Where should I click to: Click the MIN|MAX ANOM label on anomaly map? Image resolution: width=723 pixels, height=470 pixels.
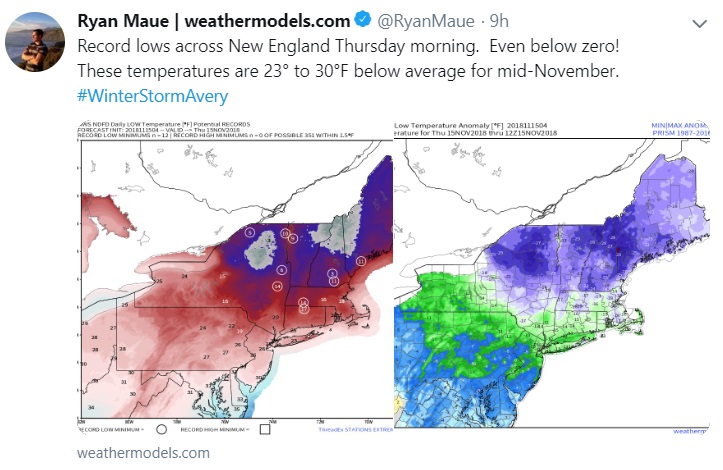click(x=679, y=125)
